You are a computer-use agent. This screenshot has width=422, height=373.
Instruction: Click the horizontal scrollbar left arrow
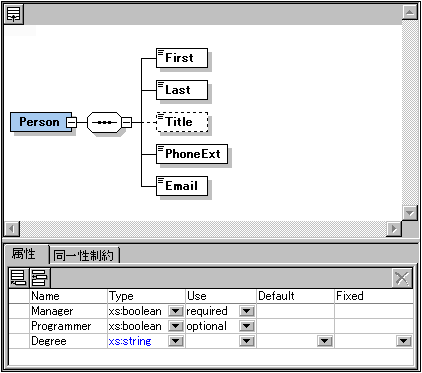pyautogui.click(x=12, y=229)
